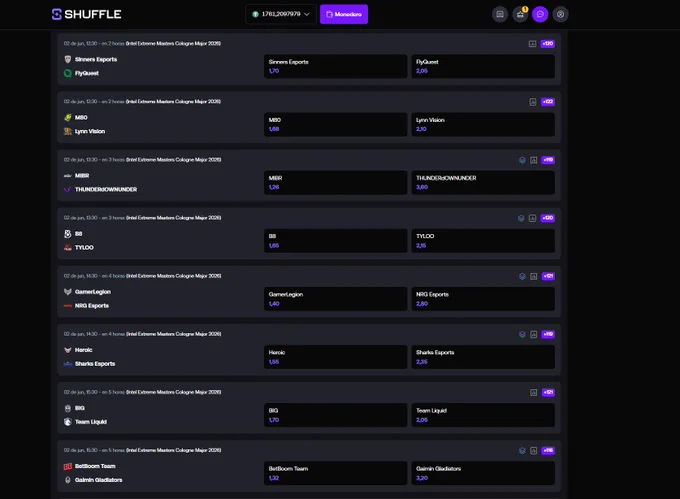Open statistics icon for M80 vs Lynn Vision
Image resolution: width=680 pixels, height=499 pixels.
pyautogui.click(x=533, y=102)
